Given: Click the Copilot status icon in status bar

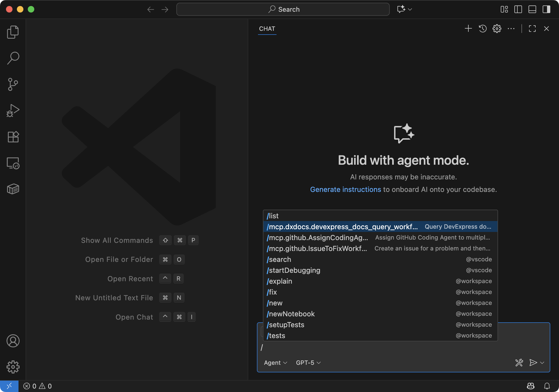Looking at the screenshot, I should point(530,386).
